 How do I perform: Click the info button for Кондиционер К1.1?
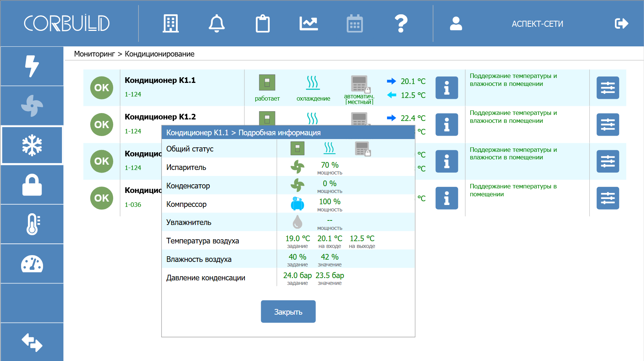tap(447, 88)
